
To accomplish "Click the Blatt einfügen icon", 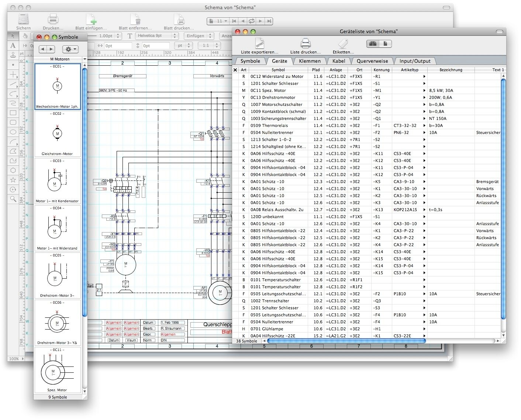I will tap(91, 19).
